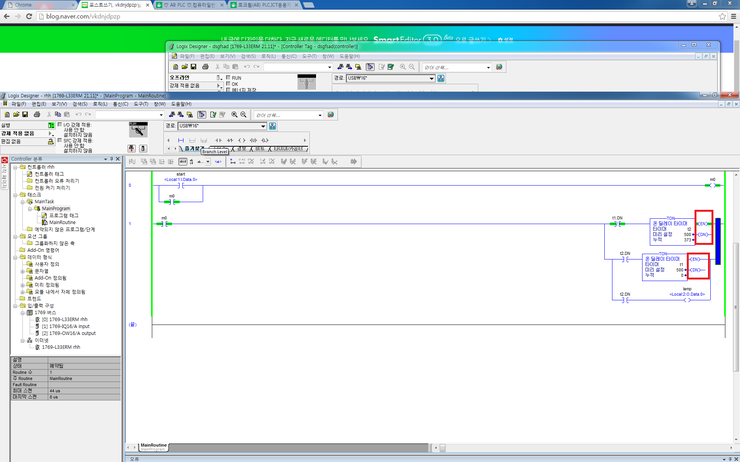Collapse the MainProgram tree node
Screen dimensions: 740x462
(29, 208)
